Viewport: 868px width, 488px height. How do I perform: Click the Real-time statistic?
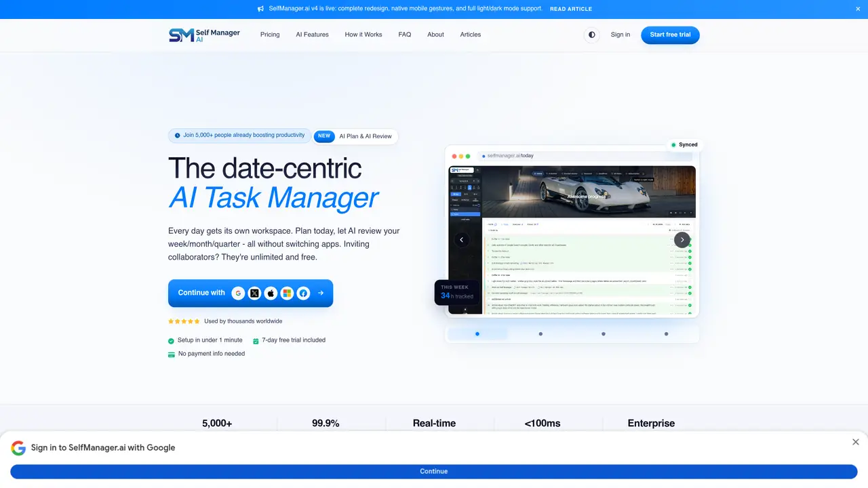(x=434, y=423)
